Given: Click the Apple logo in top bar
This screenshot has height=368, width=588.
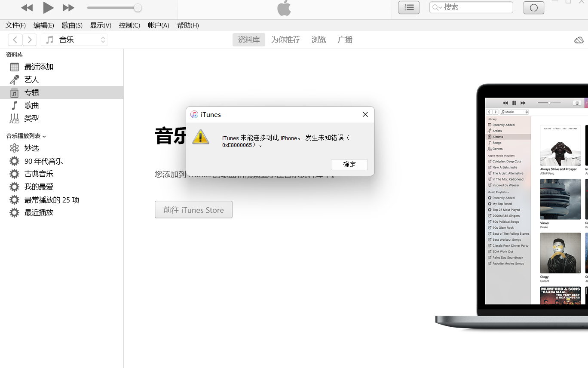Looking at the screenshot, I should coord(284,8).
